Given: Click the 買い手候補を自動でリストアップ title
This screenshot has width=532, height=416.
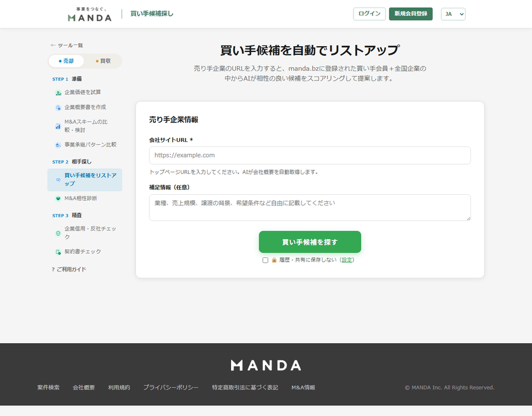Looking at the screenshot, I should (310, 50).
